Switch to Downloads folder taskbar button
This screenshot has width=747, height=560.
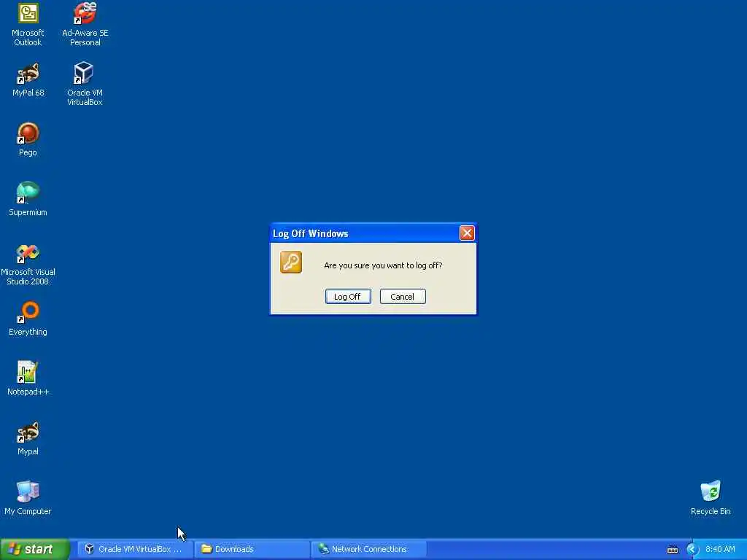(252, 549)
